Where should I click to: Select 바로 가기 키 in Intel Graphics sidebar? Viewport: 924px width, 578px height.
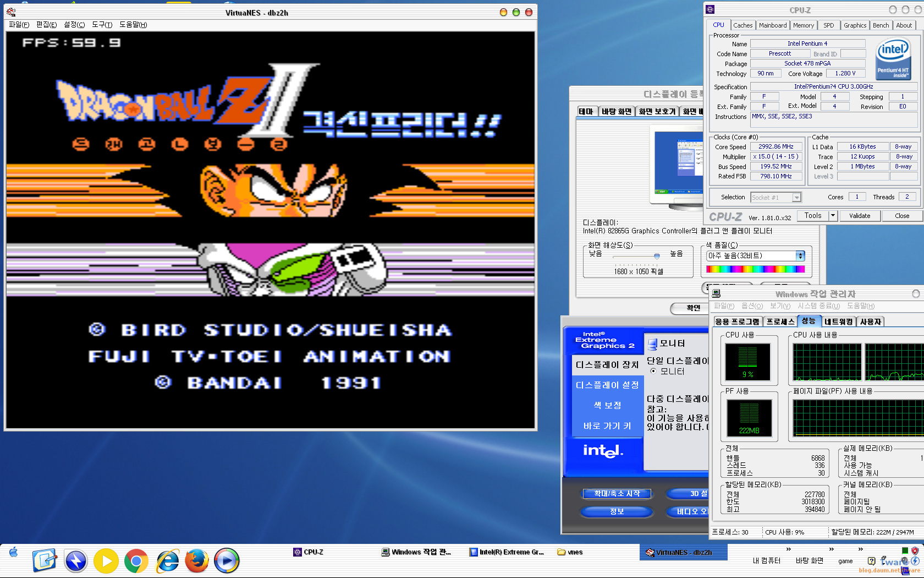click(x=608, y=426)
